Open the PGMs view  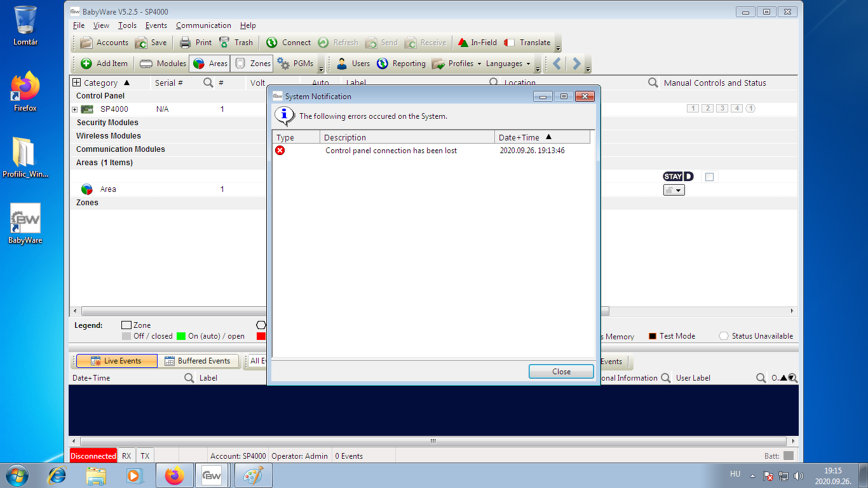295,64
